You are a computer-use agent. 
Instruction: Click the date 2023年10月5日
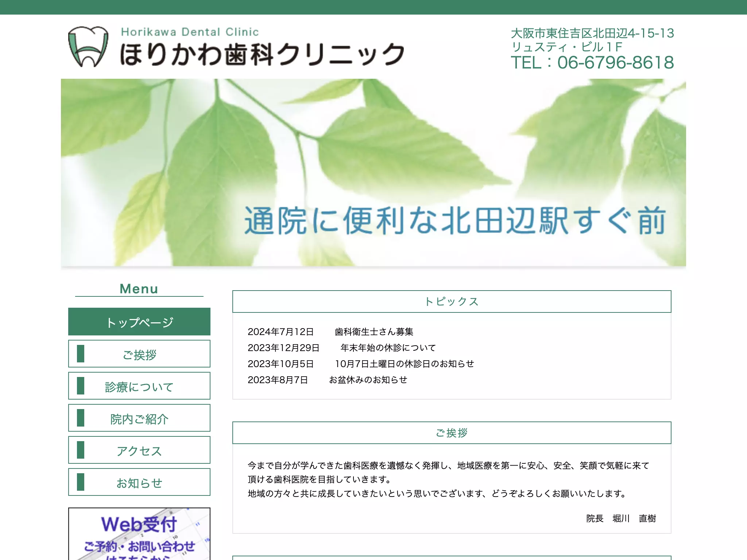pos(281,364)
